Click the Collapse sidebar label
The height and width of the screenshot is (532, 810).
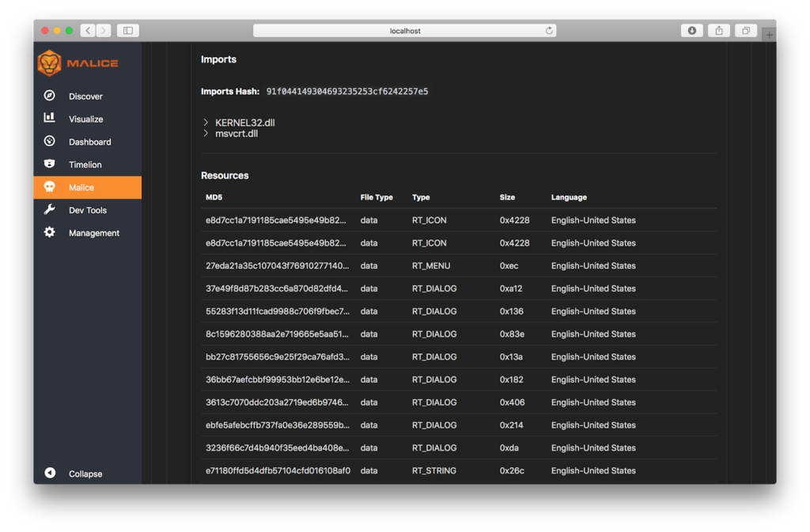point(85,474)
